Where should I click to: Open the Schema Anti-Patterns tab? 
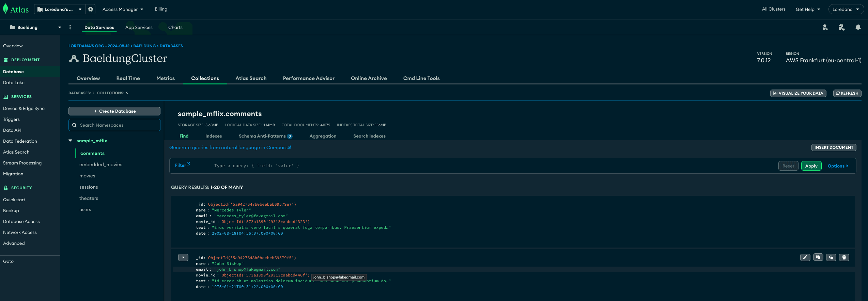tap(265, 136)
